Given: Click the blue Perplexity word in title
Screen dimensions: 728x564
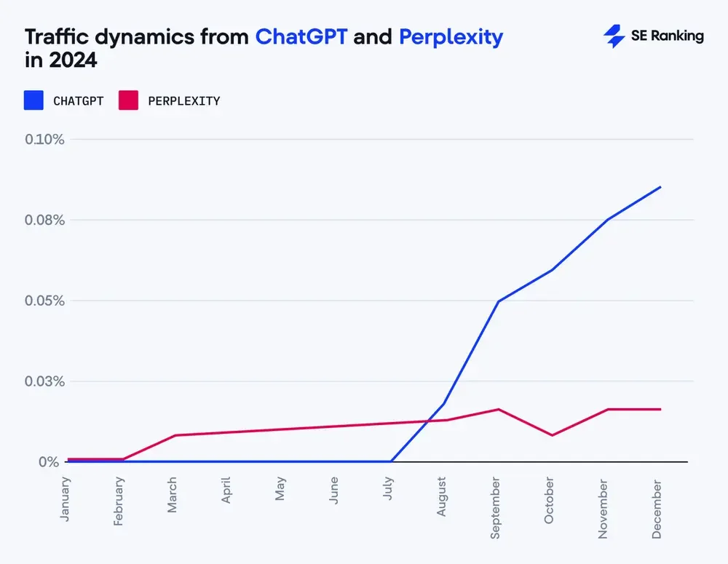Looking at the screenshot, I should click(451, 38).
